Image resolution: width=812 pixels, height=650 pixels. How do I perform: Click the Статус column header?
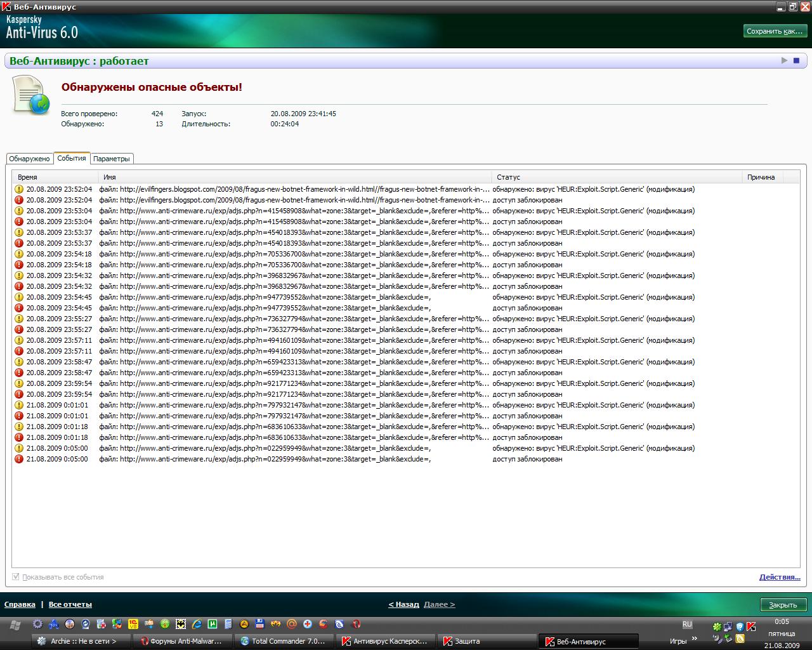[617, 177]
